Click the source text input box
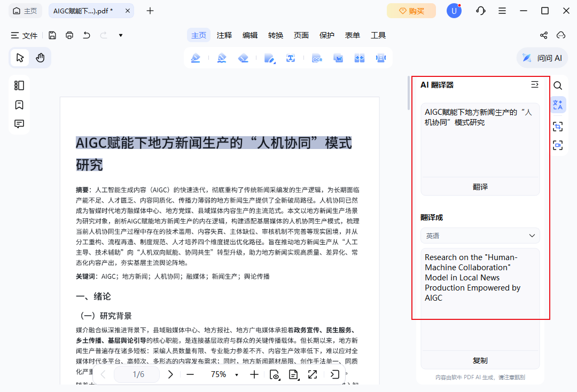Screen dimensions: 577x392 [x=480, y=140]
